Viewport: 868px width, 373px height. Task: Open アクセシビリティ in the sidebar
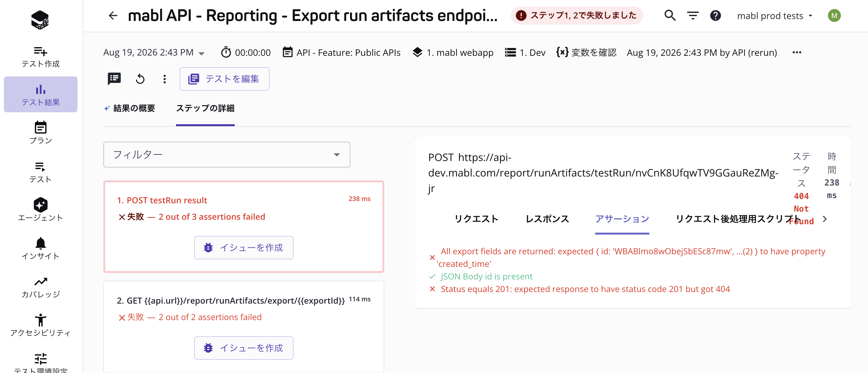[40, 325]
